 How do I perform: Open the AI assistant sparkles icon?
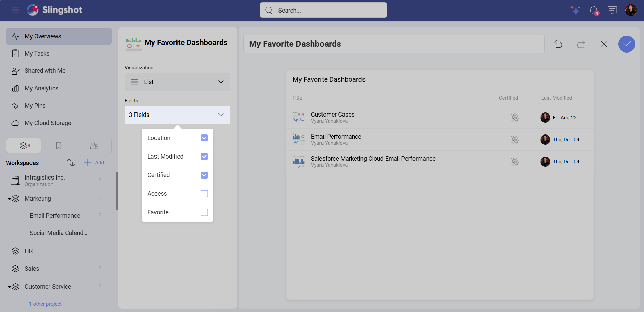click(575, 10)
